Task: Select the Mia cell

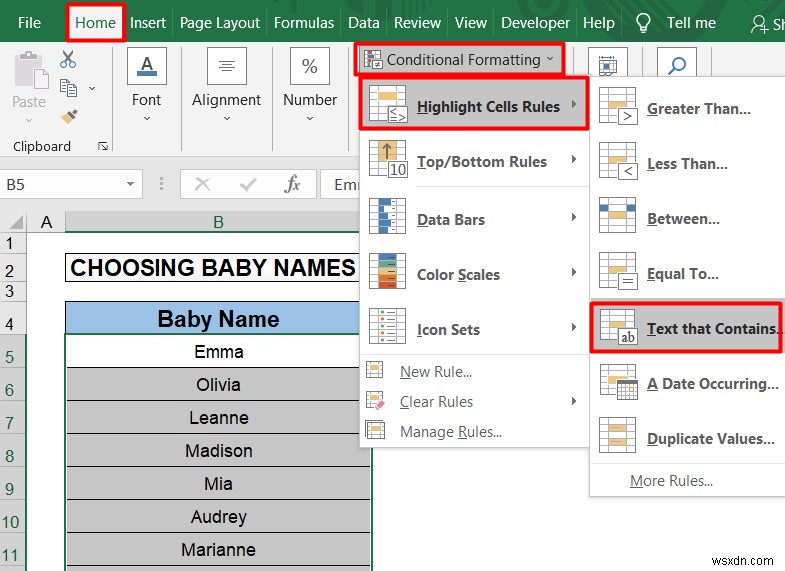Action: click(219, 483)
